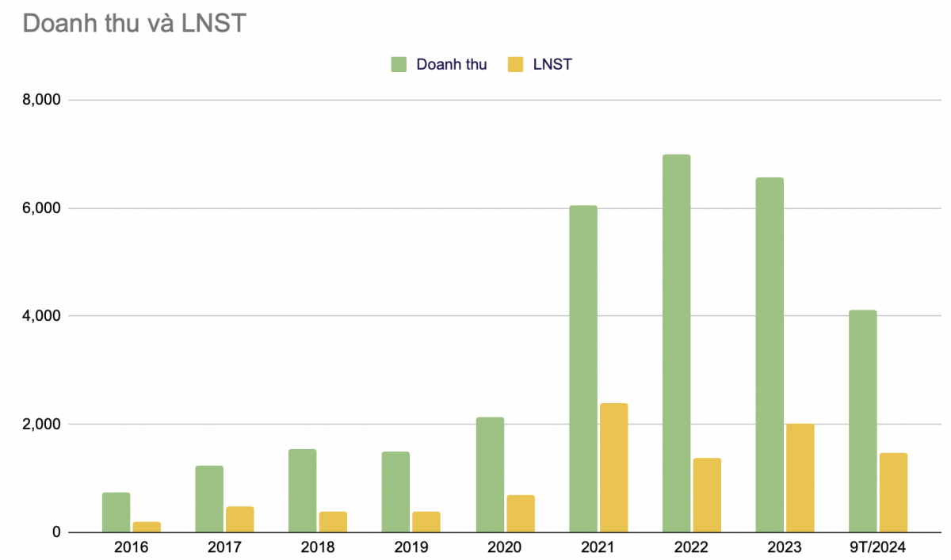Click the yellow LNST legend swatch
Image resolution: width=951 pixels, height=560 pixels.
point(516,65)
